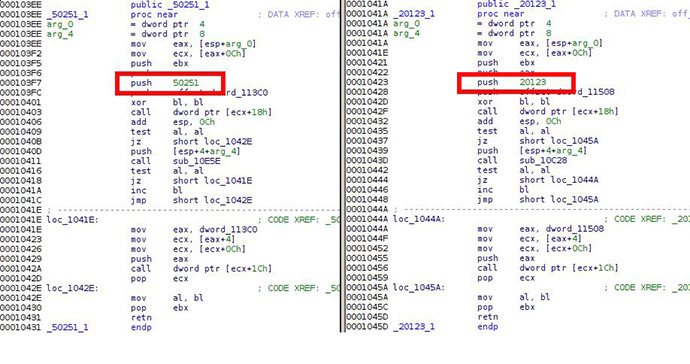
Task: Select 'call dword ptr [ecx+1Ch]' at 00010456
Action: click(x=548, y=268)
